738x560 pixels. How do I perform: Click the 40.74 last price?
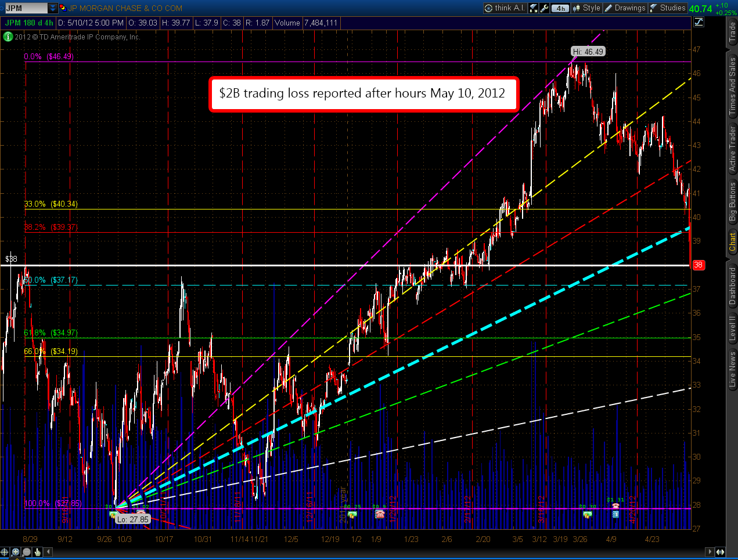point(700,9)
